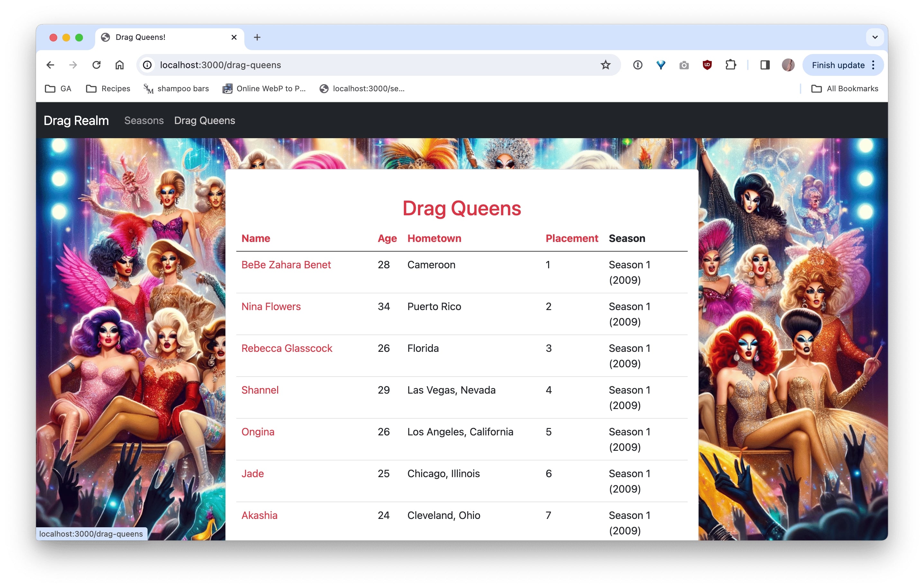Open the localhost:3000/se... bookmark
924x588 pixels.
(x=362, y=89)
